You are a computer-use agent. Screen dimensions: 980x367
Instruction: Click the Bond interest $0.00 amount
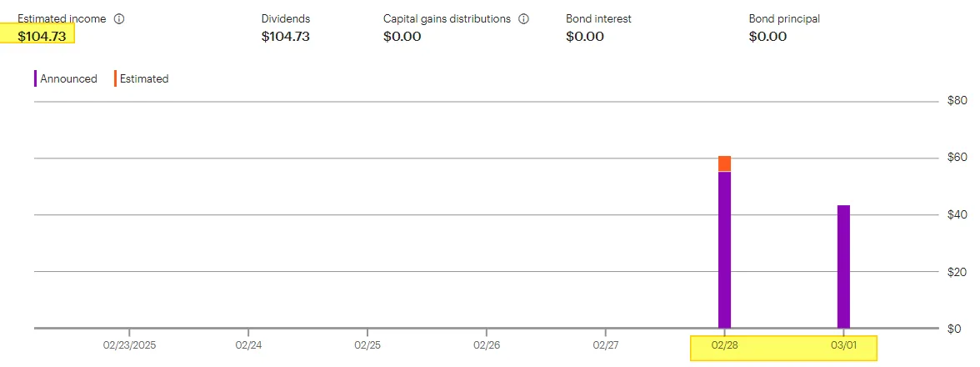click(585, 36)
